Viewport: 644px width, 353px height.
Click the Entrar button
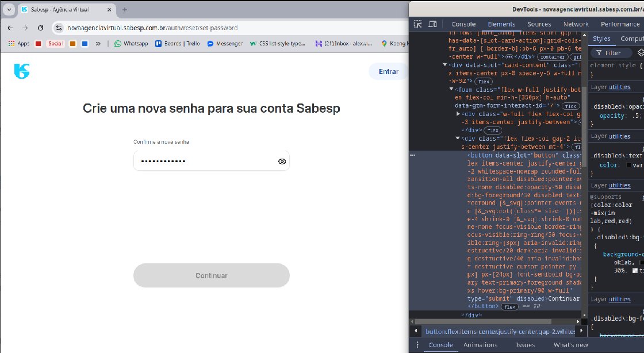pyautogui.click(x=388, y=71)
